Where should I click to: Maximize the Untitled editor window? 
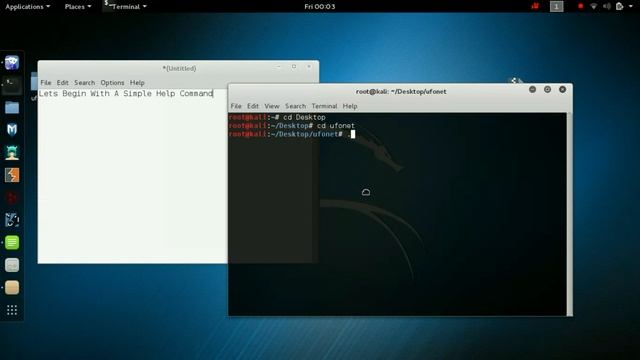[294, 67]
